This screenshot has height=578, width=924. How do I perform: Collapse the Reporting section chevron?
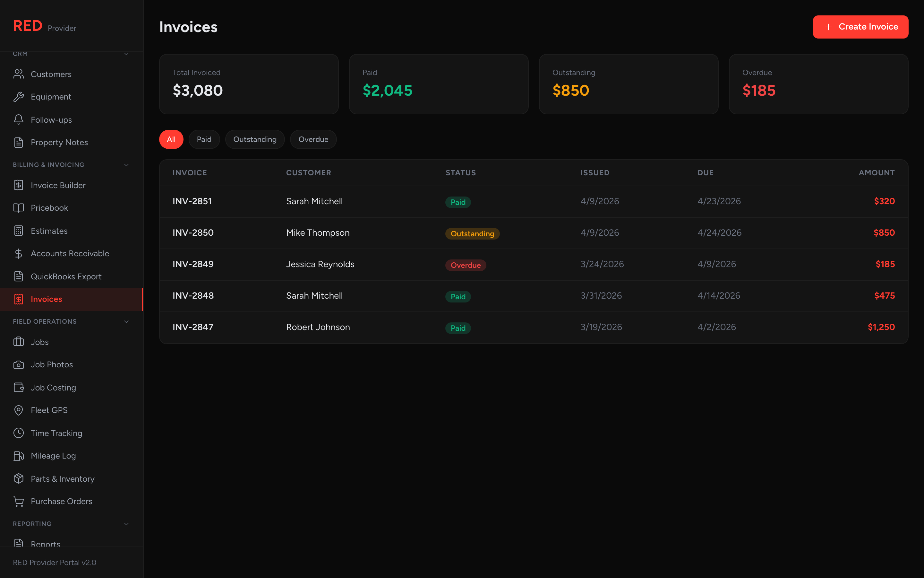(126, 524)
